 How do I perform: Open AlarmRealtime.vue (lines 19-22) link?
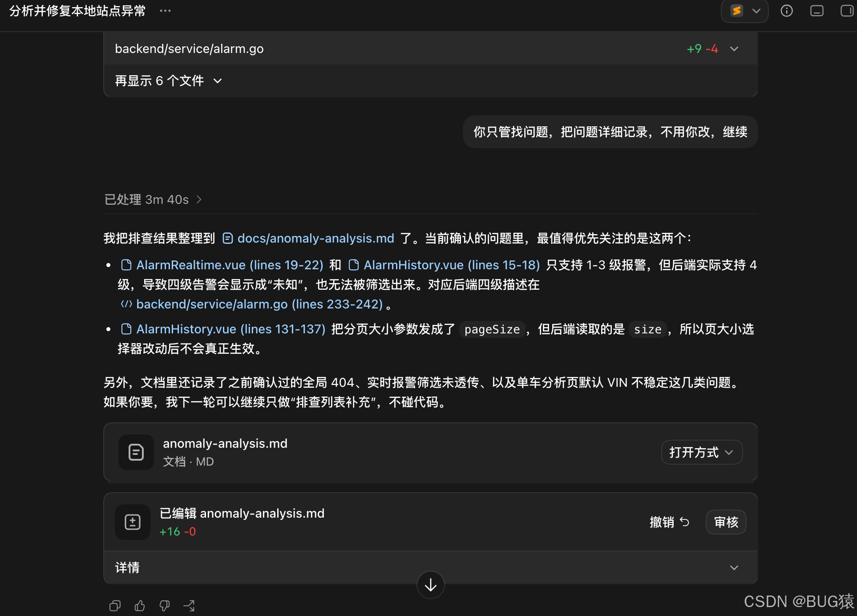pos(222,265)
